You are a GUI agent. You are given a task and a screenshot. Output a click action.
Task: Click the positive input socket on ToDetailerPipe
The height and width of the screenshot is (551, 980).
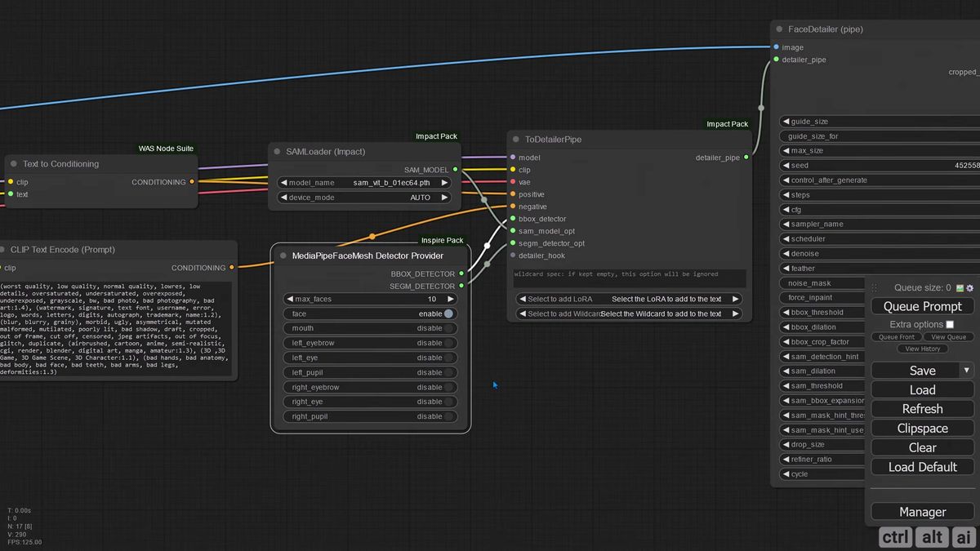coord(513,194)
